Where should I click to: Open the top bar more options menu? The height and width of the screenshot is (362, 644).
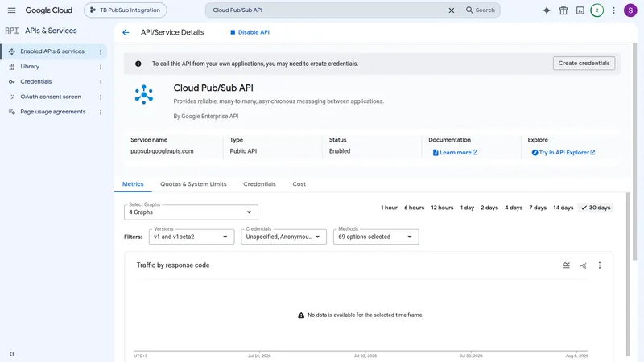click(x=613, y=10)
